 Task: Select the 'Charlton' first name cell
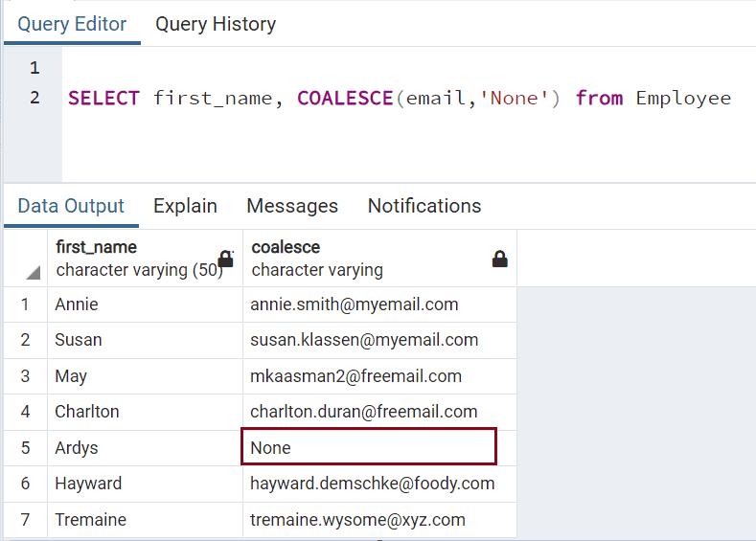point(144,412)
